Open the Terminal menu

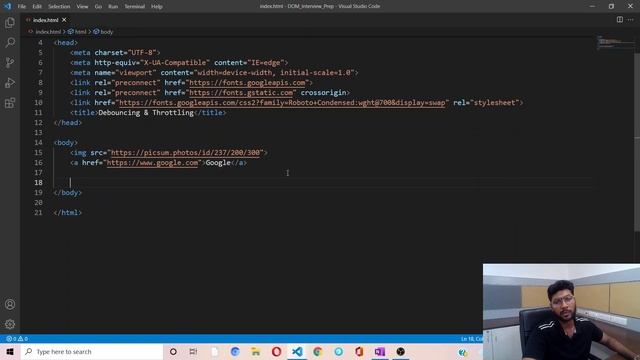(x=134, y=7)
